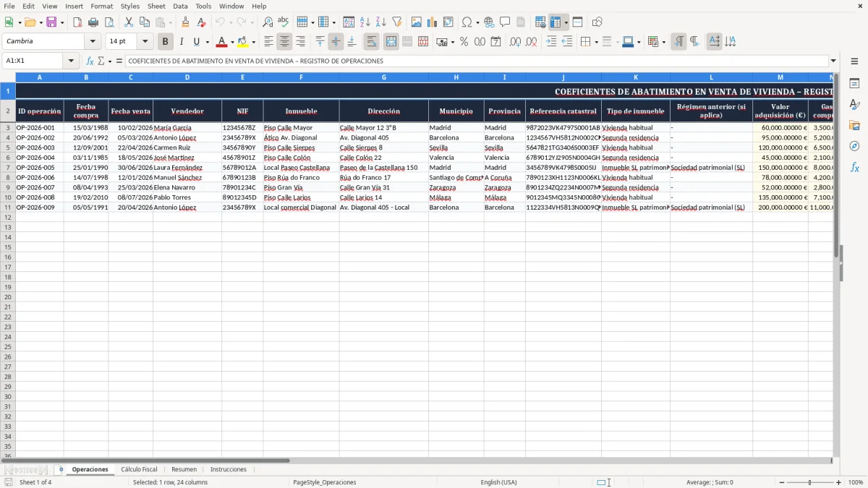Adjust the zoom slider

coord(809,482)
